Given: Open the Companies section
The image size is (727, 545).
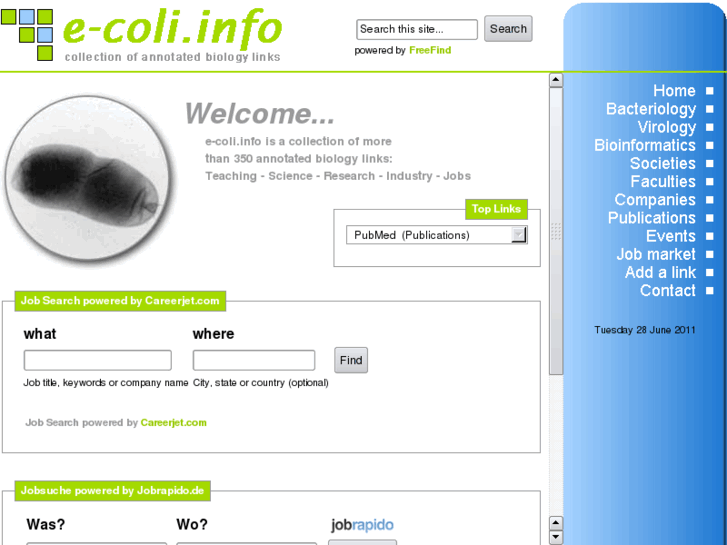Looking at the screenshot, I should coord(655,200).
